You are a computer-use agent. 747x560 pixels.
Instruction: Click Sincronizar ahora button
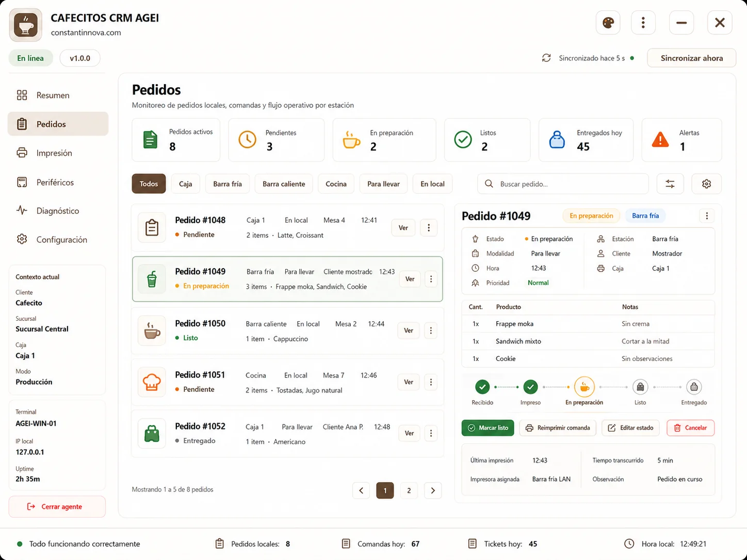691,58
